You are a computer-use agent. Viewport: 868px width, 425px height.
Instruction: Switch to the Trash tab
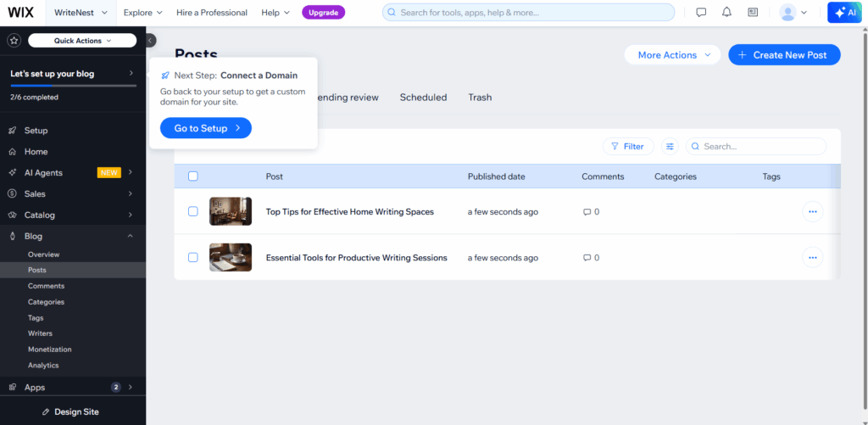tap(480, 98)
